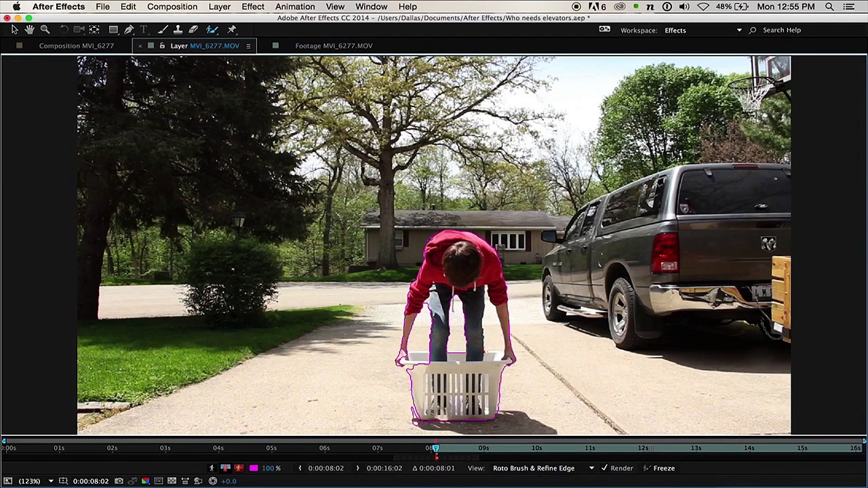Set Out point to current time

tap(358, 468)
